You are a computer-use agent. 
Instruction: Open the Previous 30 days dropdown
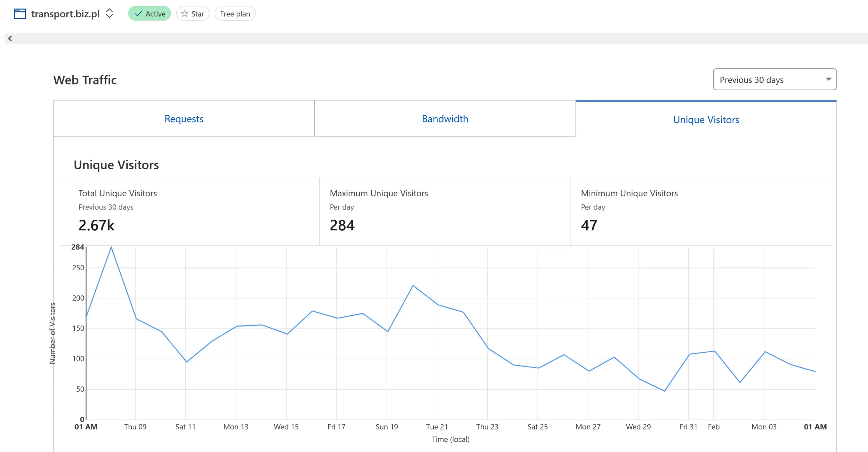[774, 80]
